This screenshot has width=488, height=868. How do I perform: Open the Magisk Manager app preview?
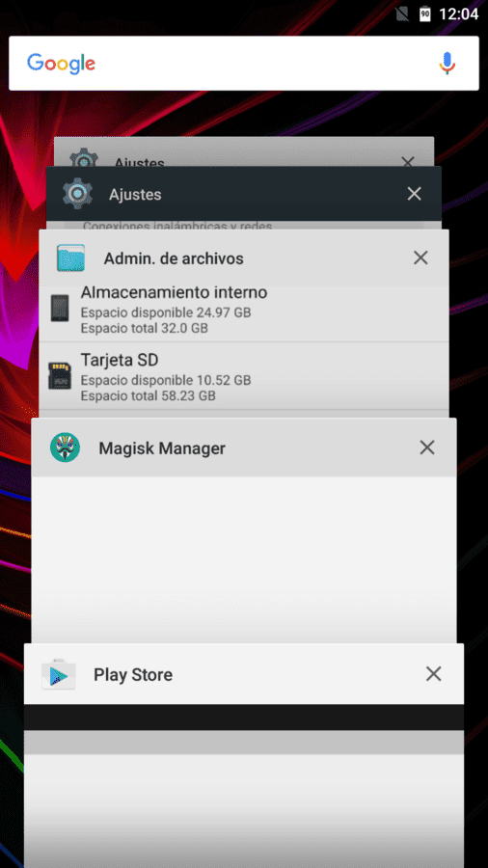244,559
